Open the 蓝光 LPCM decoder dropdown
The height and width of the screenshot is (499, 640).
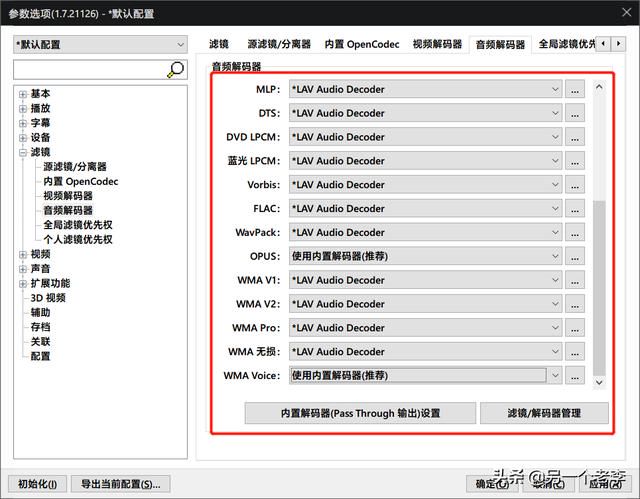[x=425, y=161]
